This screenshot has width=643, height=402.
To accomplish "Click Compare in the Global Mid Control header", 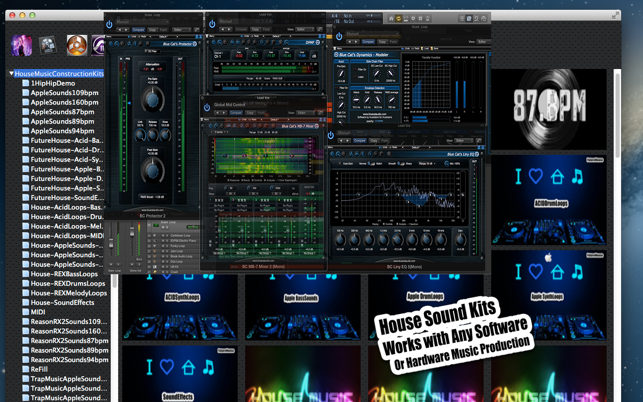I will [236, 113].
